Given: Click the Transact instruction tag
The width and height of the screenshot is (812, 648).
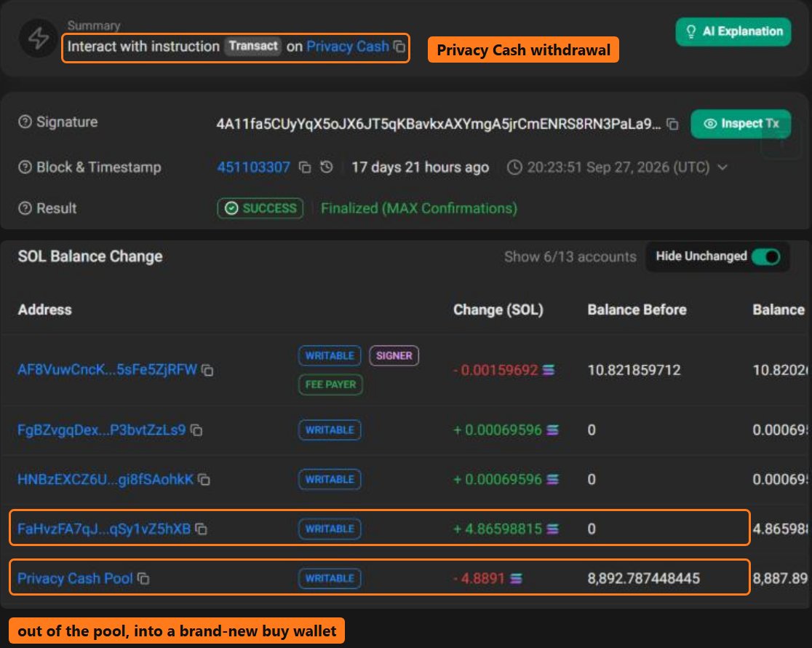Looking at the screenshot, I should tap(253, 46).
